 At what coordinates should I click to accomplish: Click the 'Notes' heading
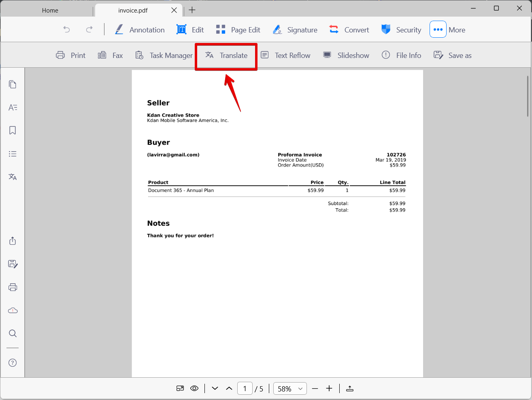tap(158, 223)
